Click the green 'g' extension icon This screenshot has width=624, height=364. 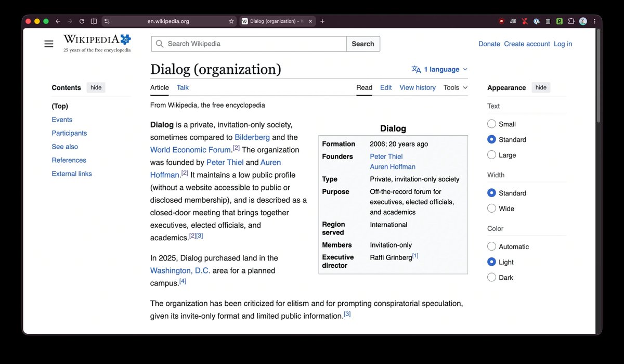coord(560,21)
